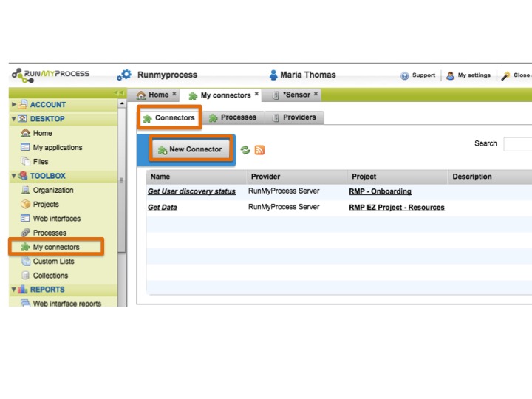This screenshot has height=399, width=532.
Task: Select the Providers sub-tab
Action: pos(294,117)
